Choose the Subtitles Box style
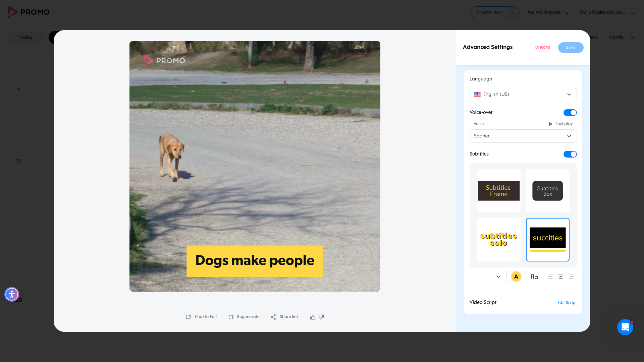The width and height of the screenshot is (644, 362). click(x=548, y=191)
